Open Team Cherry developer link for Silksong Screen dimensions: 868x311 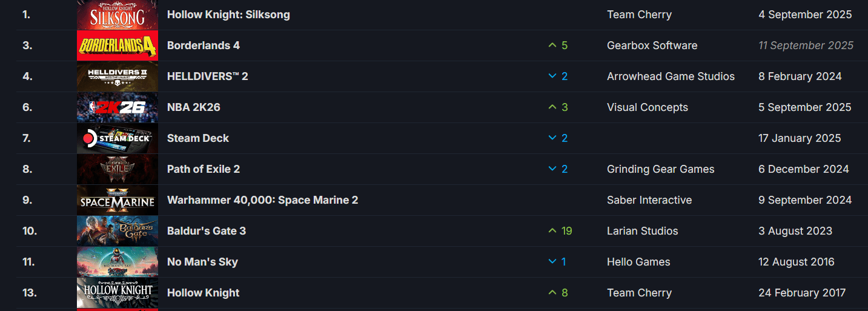[x=639, y=15]
